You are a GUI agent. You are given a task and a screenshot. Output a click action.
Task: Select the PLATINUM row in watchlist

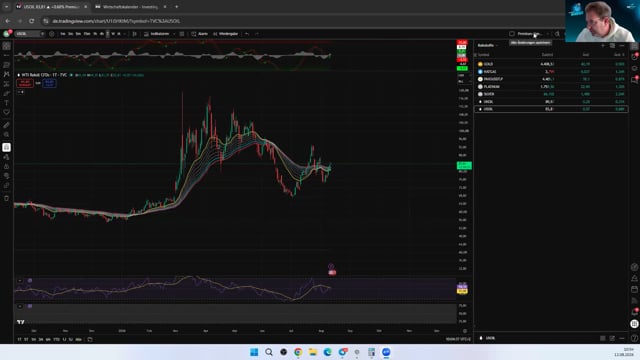tap(551, 87)
